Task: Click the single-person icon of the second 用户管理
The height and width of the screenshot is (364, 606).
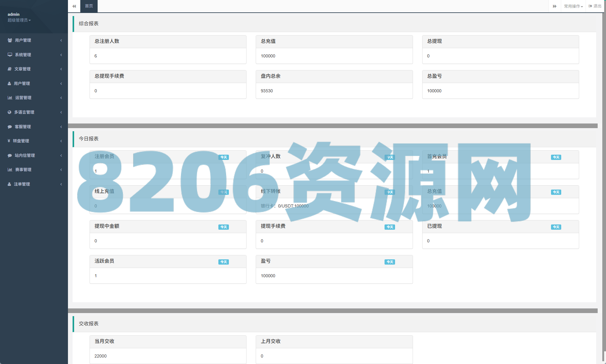Action: (x=9, y=83)
